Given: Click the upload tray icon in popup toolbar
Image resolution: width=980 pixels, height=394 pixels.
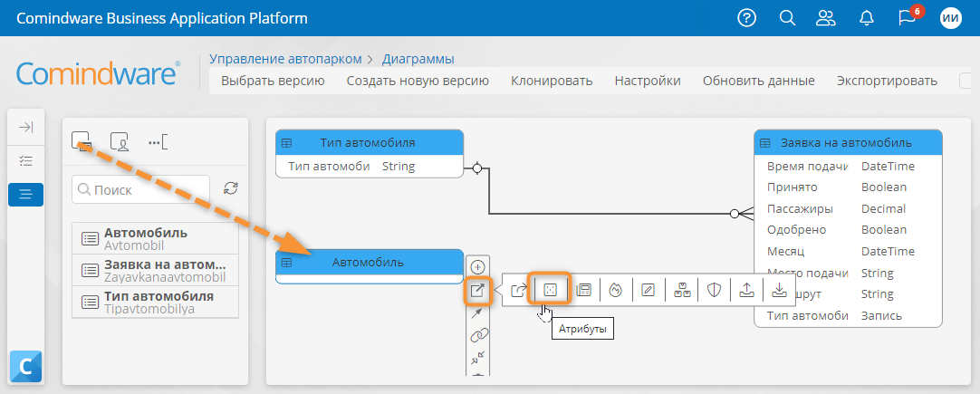Looking at the screenshot, I should [746, 290].
